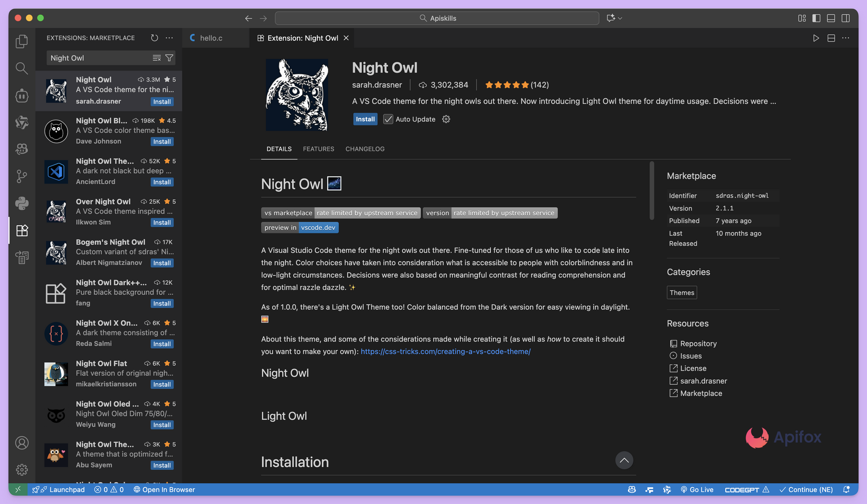This screenshot has height=504, width=867.
Task: Click Go Live in the status bar
Action: point(697,489)
